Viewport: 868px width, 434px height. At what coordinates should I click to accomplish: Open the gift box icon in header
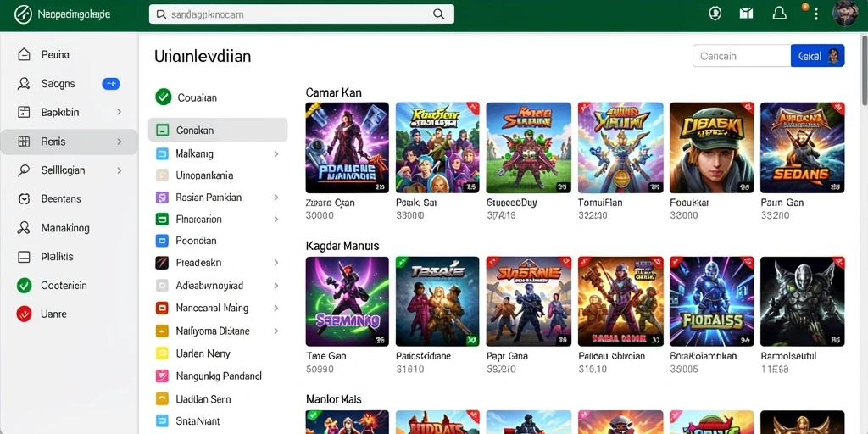click(746, 14)
